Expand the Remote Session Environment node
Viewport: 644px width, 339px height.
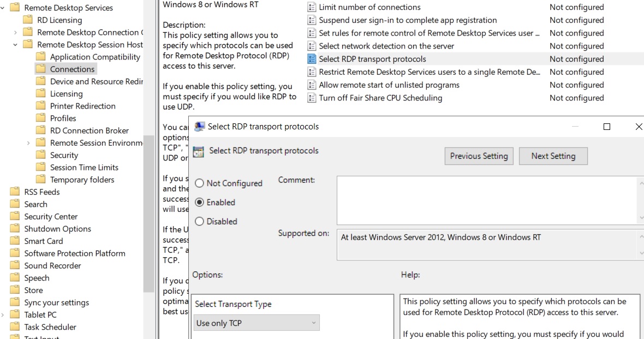28,143
